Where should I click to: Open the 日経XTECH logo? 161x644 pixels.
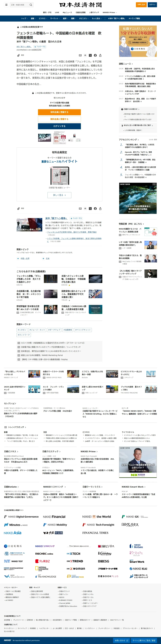pos(73,554)
